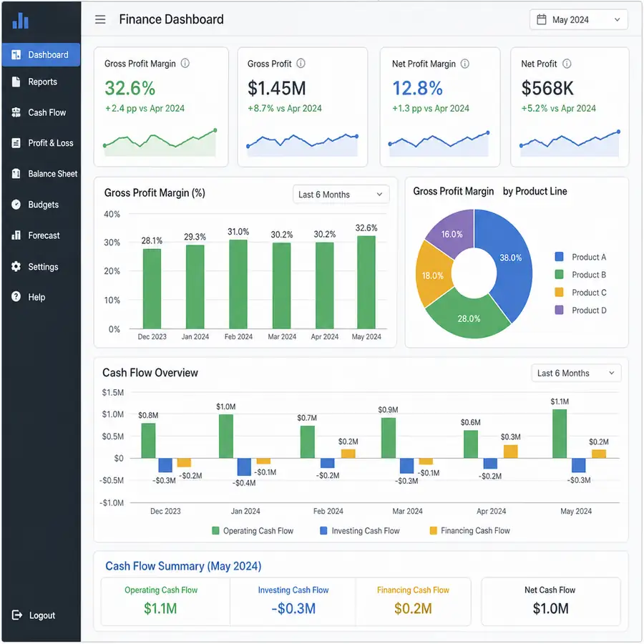Click the Net Cash Flow $1.0M card

pyautogui.click(x=550, y=602)
